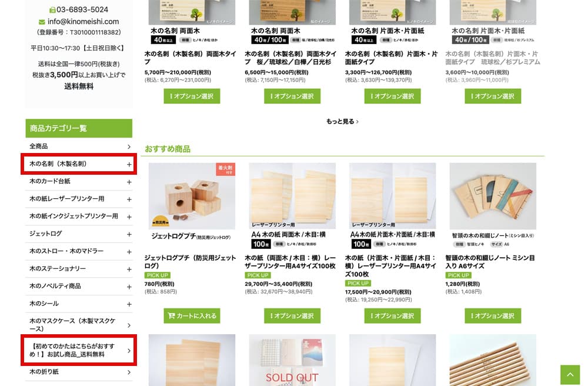Open ジェットログプチ product thumbnail
This screenshot has width=588, height=386.
(x=192, y=196)
